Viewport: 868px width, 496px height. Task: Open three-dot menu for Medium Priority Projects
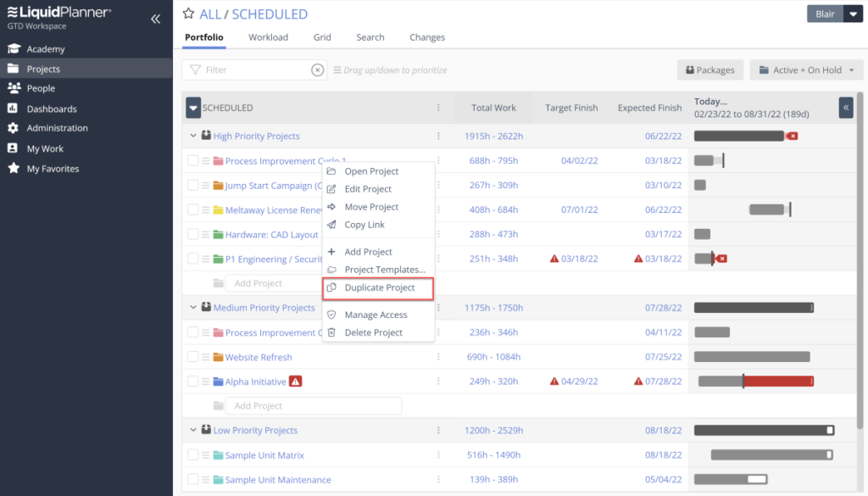438,307
